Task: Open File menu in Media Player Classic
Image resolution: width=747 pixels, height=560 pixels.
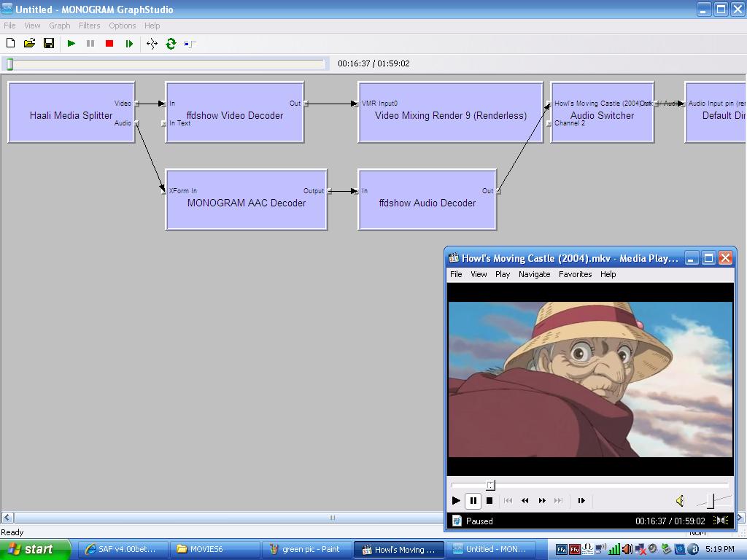Action: tap(456, 274)
